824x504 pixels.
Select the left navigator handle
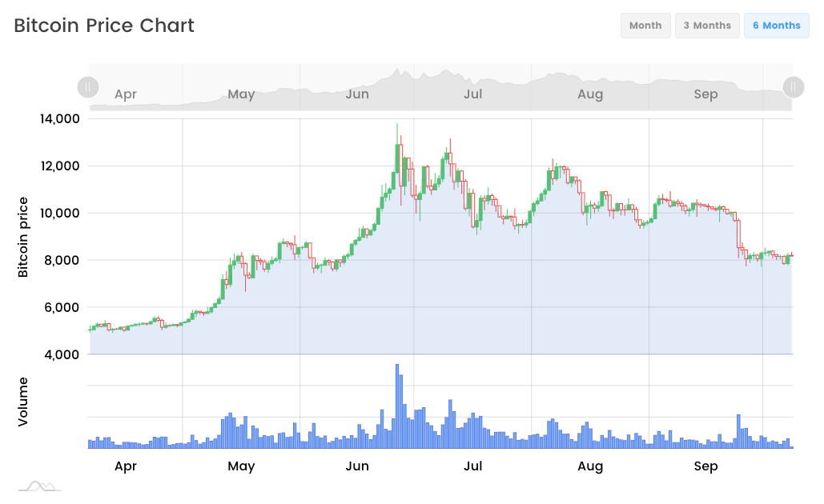pyautogui.click(x=88, y=86)
